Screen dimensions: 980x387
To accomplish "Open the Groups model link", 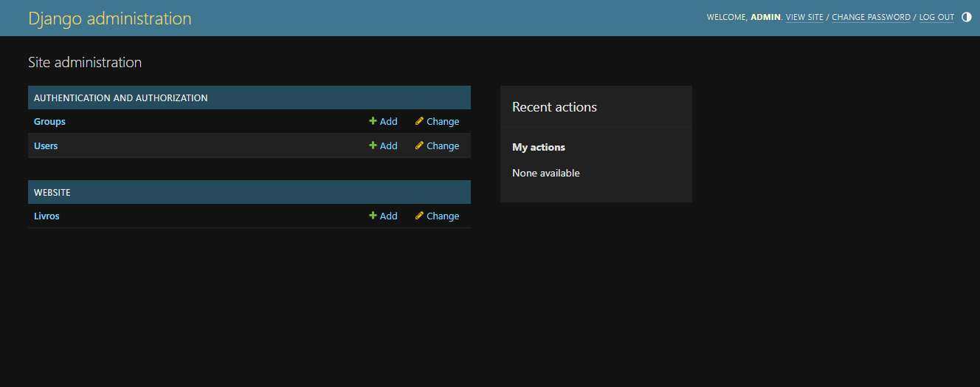I will point(49,122).
